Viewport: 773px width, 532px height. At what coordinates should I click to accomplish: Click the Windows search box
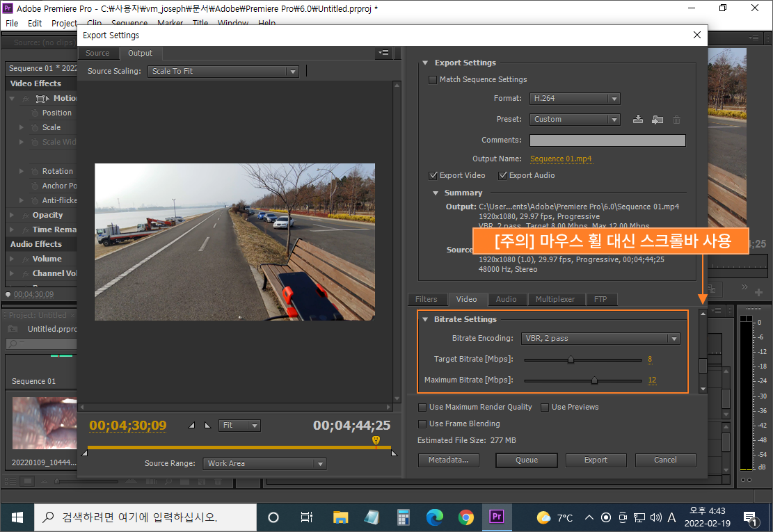click(145, 517)
